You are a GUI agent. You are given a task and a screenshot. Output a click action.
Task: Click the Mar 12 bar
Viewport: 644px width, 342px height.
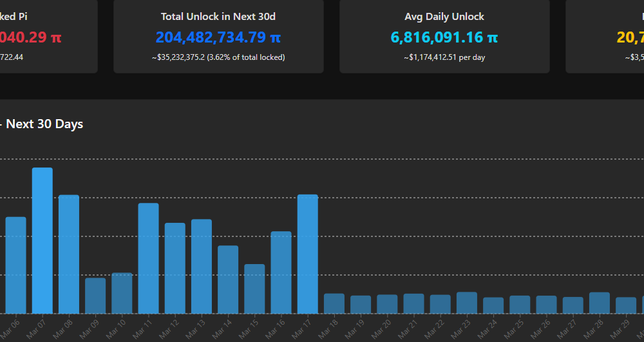175,268
